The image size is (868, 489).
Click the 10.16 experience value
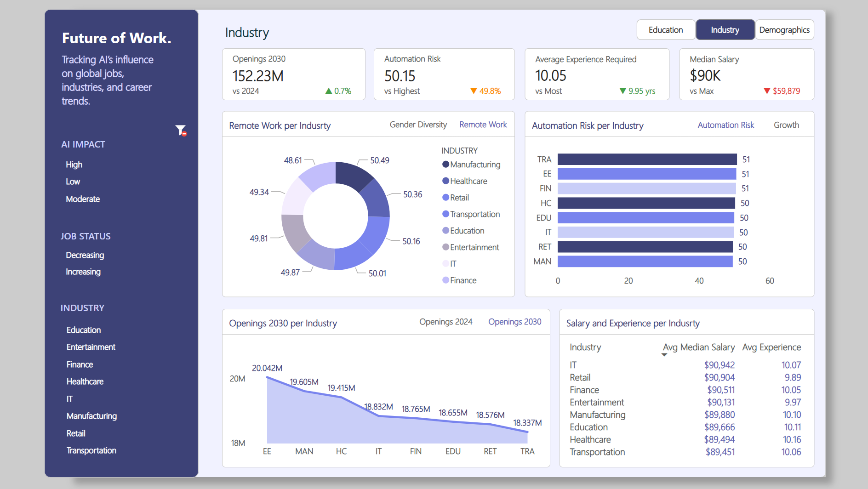[792, 439]
